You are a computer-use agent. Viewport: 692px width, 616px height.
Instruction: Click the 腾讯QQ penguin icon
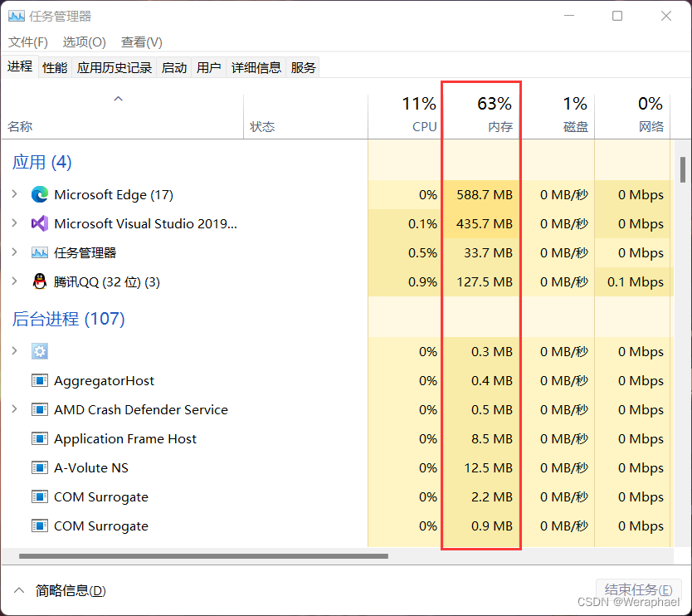point(40,281)
